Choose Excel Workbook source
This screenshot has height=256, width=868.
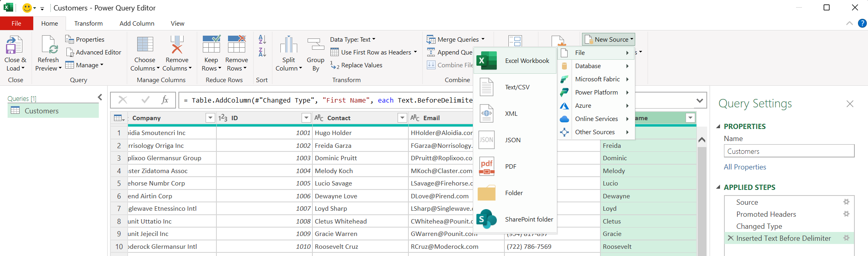tap(514, 60)
